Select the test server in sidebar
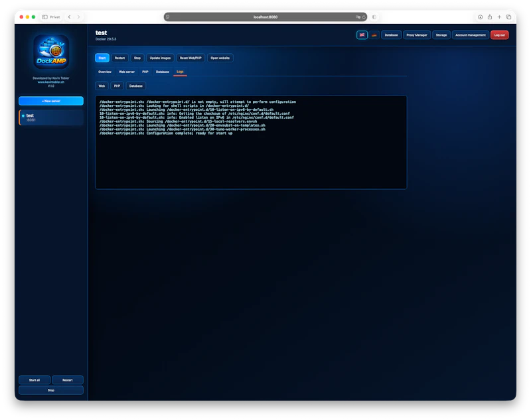This screenshot has width=531, height=420. 51,117
